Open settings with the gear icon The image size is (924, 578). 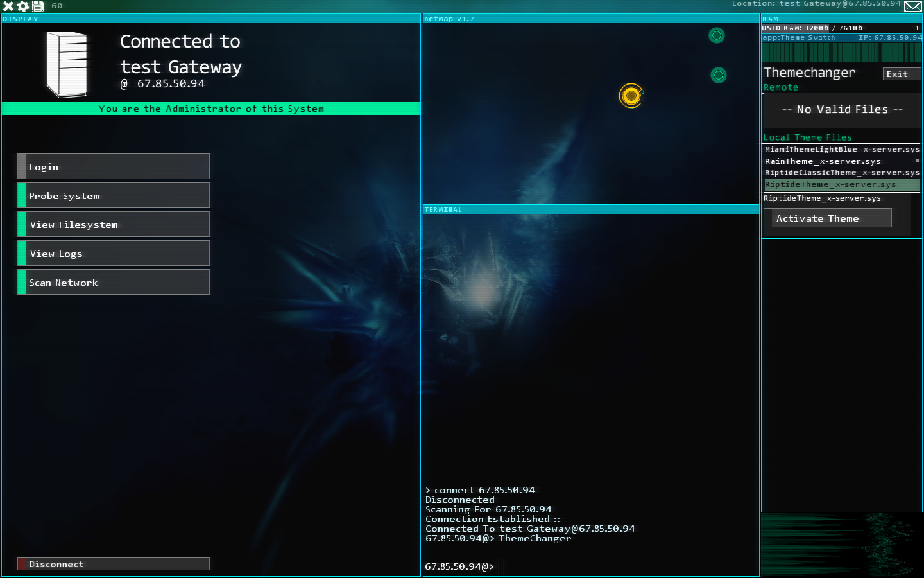pyautogui.click(x=23, y=6)
